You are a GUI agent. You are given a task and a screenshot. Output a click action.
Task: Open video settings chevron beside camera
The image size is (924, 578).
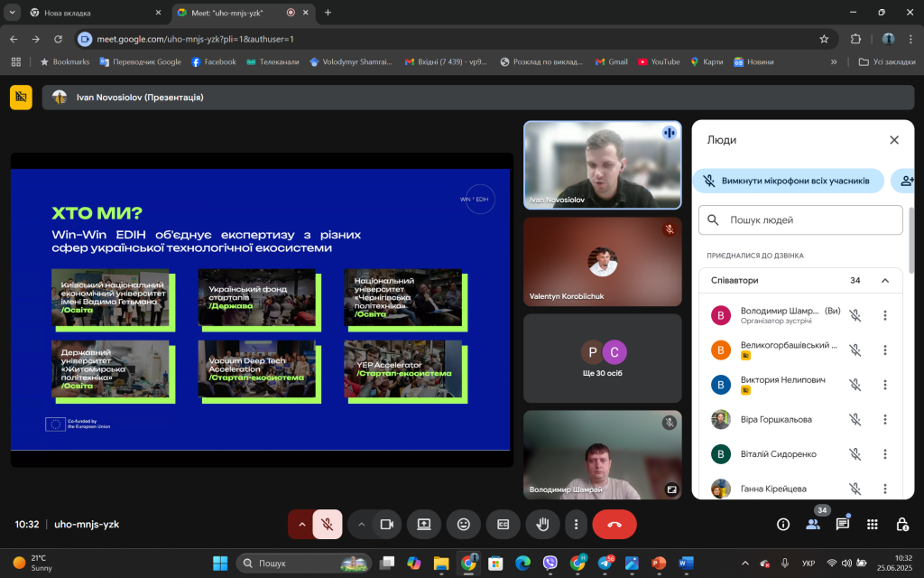pos(361,525)
